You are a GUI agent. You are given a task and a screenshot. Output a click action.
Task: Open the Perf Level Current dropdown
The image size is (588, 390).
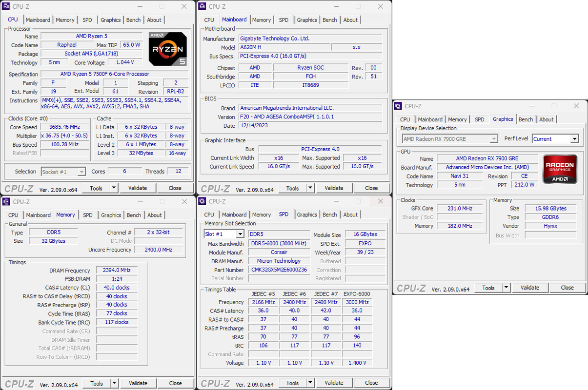574,139
